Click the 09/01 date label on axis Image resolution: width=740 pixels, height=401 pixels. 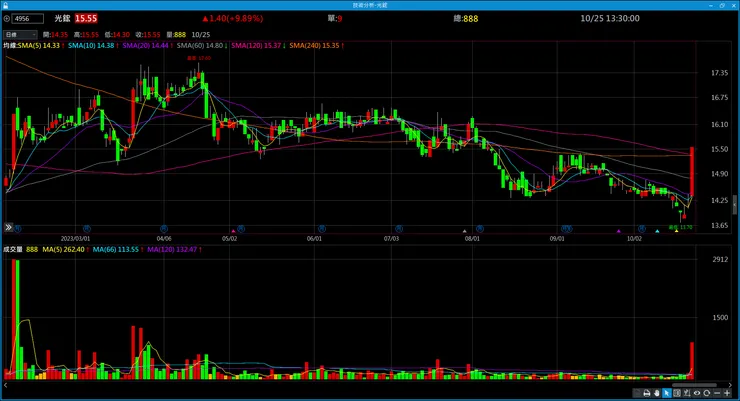point(557,239)
